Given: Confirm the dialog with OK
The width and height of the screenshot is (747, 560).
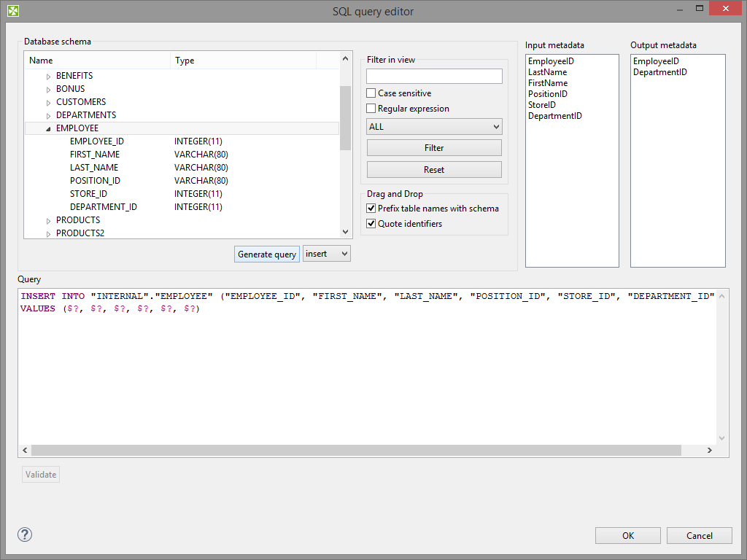Looking at the screenshot, I should (627, 536).
